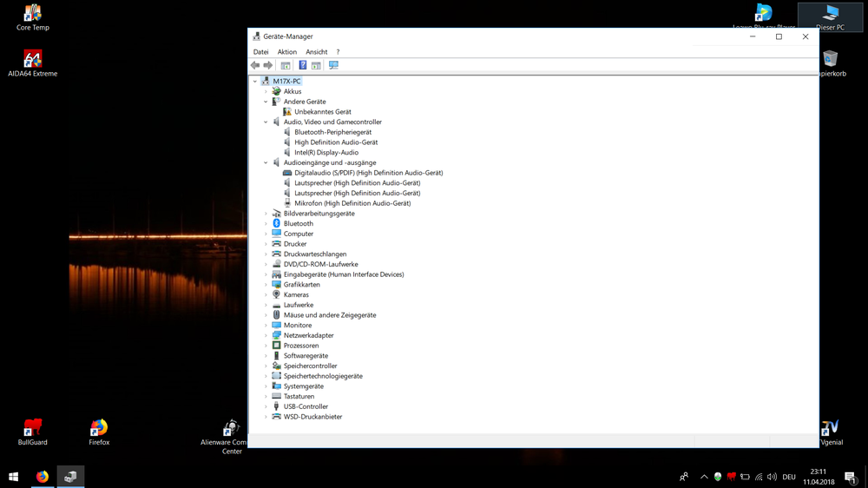This screenshot has height=488, width=868.
Task: Click the Firefox icon in the taskbar
Action: point(42,477)
